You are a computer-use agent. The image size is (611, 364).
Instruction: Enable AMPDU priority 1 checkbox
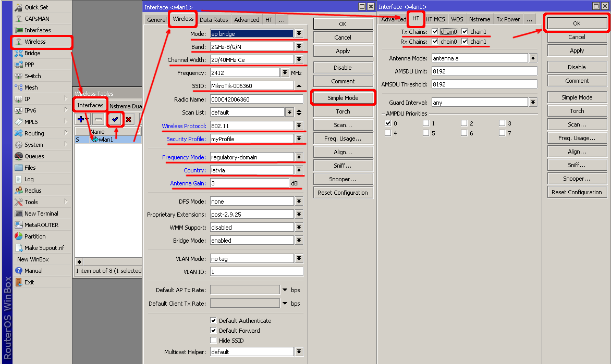pyautogui.click(x=426, y=123)
